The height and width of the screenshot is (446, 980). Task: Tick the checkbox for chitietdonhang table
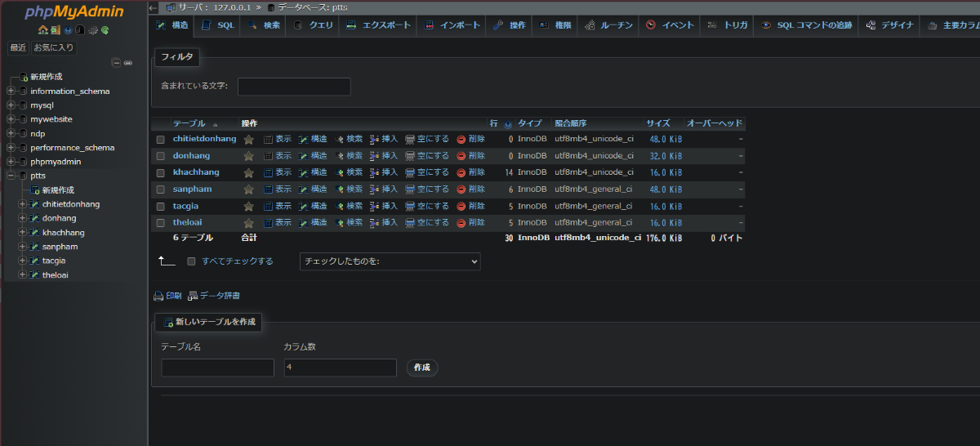(x=161, y=140)
